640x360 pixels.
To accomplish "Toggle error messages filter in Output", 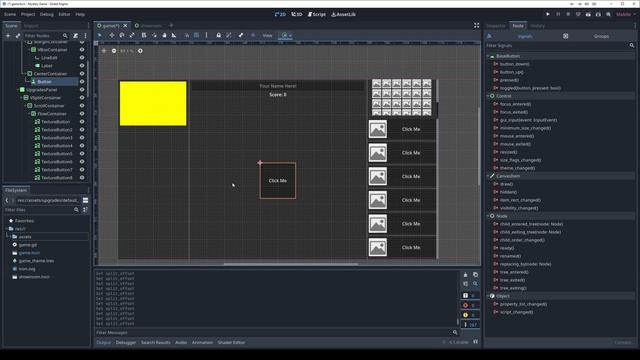I will click(x=469, y=305).
